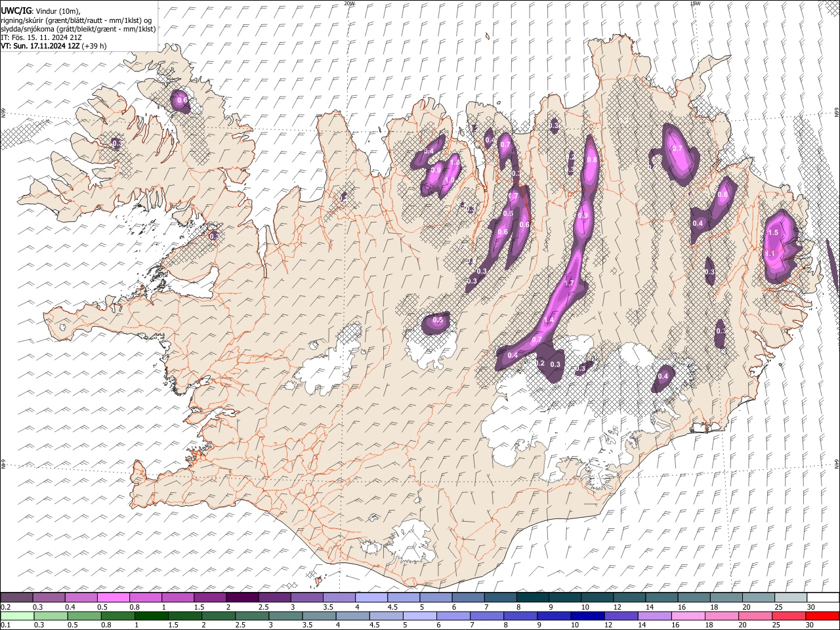Click the 'slydda/snjókoma' legend description line
The image size is (840, 630).
pyautogui.click(x=78, y=29)
